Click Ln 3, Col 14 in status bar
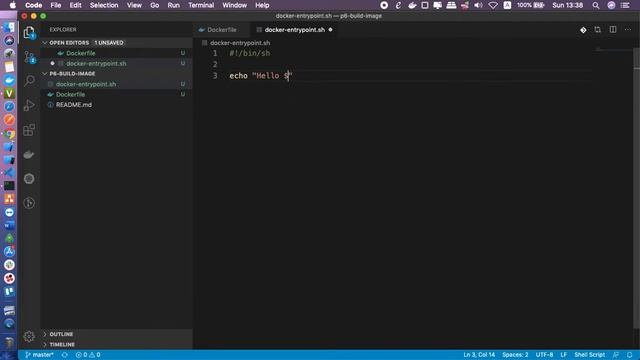This screenshot has height=360, width=640. [479, 355]
